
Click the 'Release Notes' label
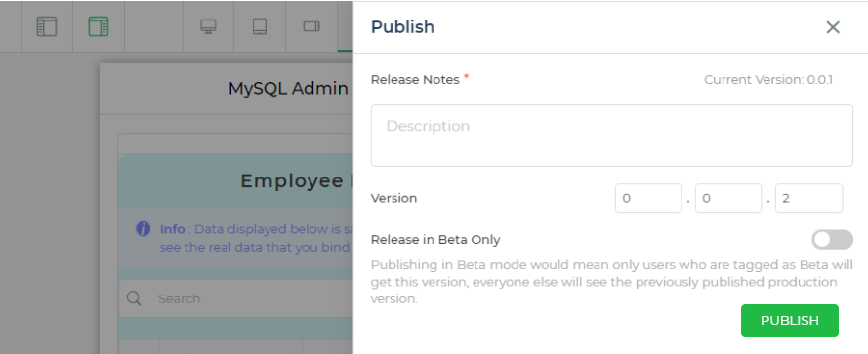click(x=415, y=80)
